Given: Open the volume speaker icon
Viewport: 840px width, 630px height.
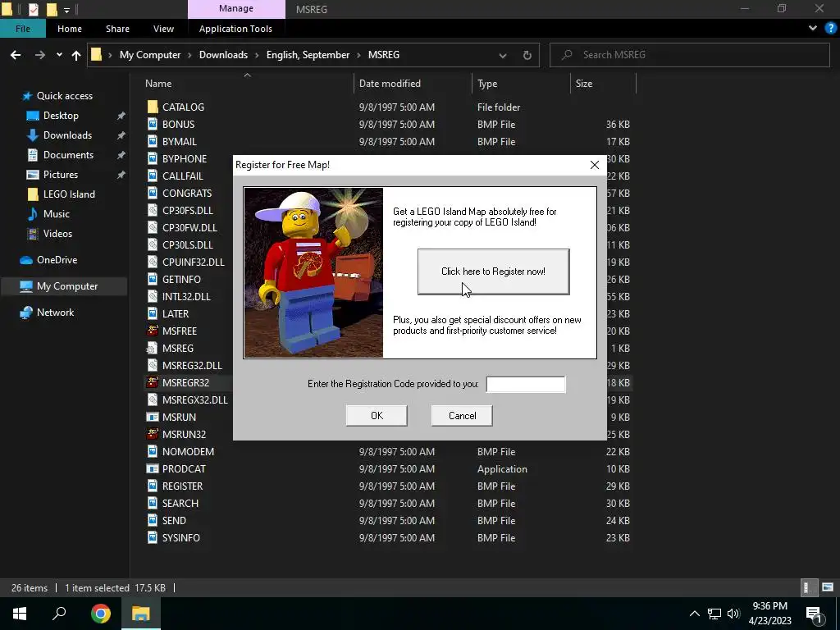Looking at the screenshot, I should pos(733,614).
